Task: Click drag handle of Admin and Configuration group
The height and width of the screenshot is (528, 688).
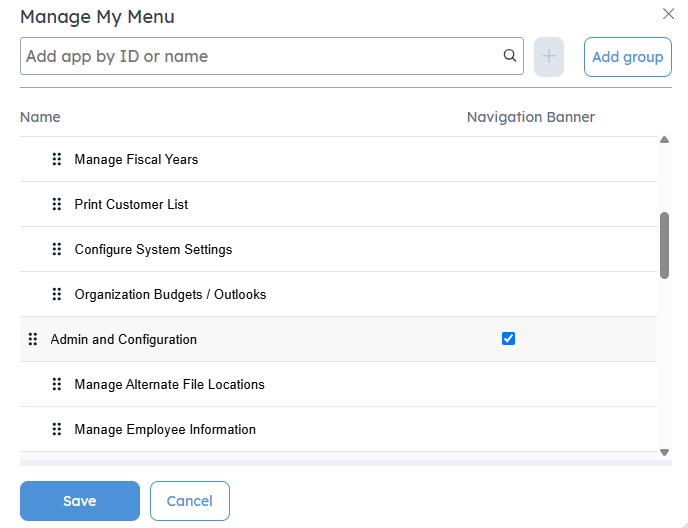Action: (x=33, y=339)
